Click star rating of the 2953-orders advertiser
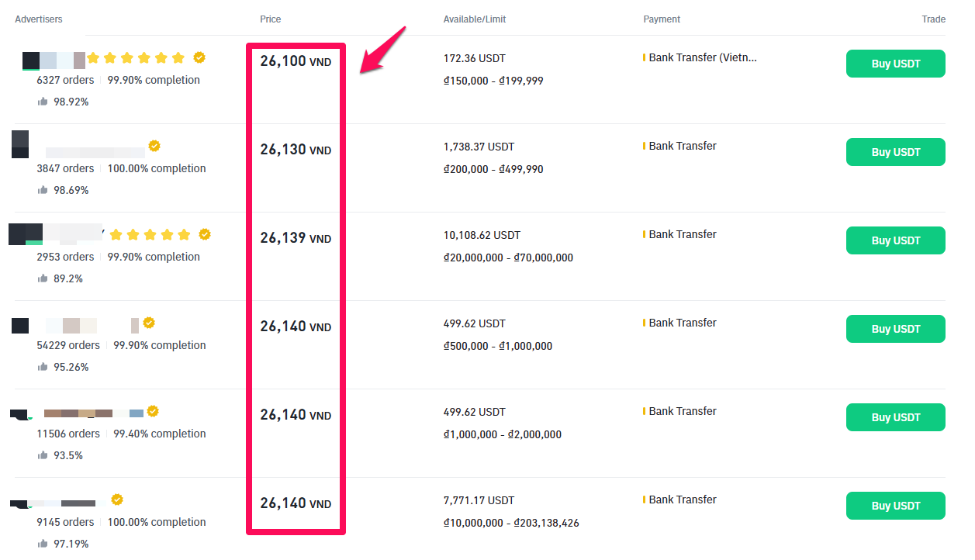 [x=150, y=234]
